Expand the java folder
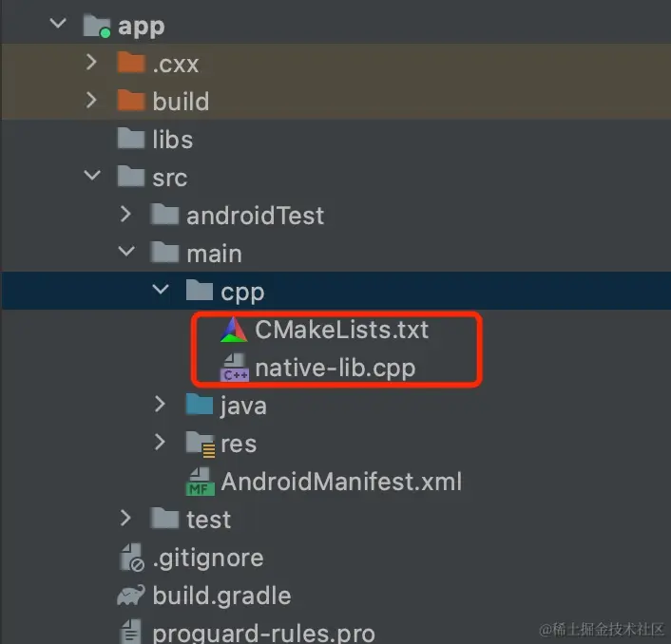The height and width of the screenshot is (644, 671). 160,404
